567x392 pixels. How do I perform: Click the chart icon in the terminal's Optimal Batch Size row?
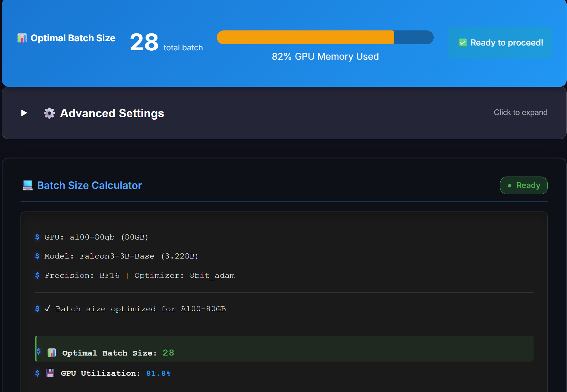(x=52, y=353)
